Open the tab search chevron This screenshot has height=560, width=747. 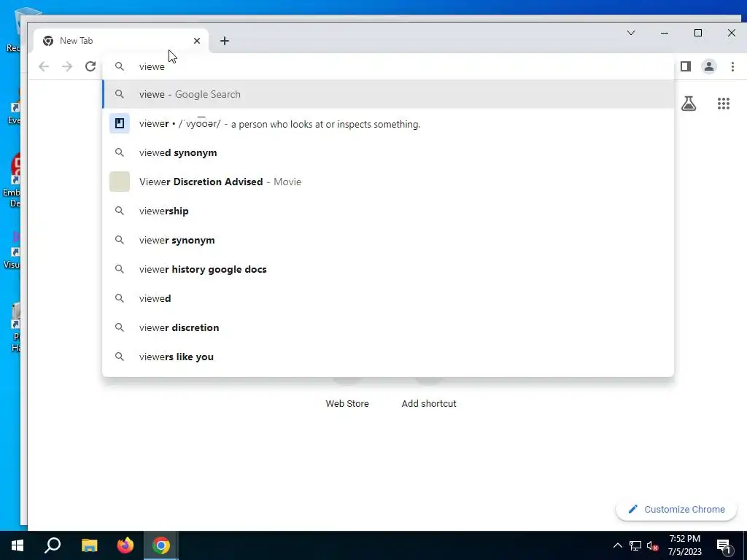point(631,33)
